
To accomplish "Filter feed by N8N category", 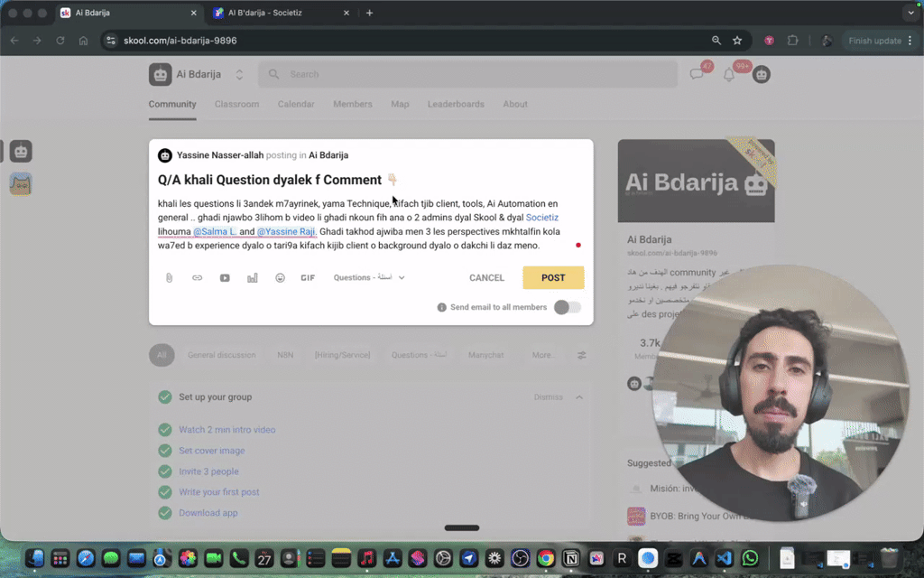I will [285, 355].
